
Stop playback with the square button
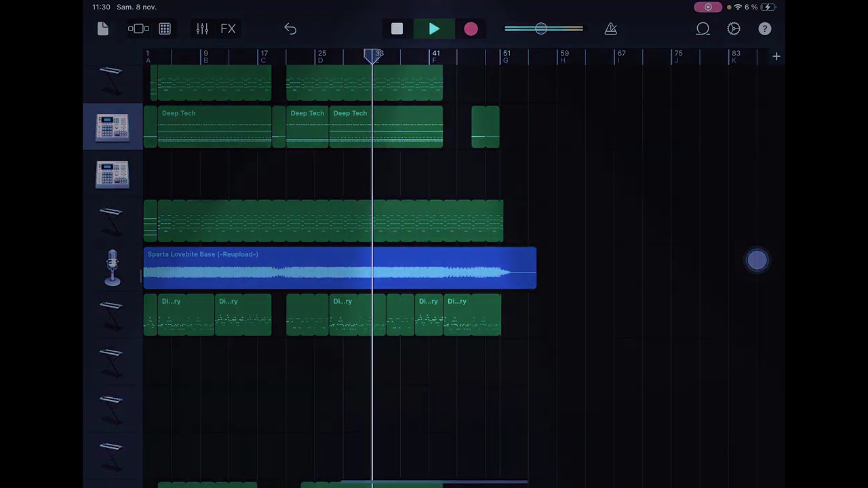pyautogui.click(x=397, y=28)
